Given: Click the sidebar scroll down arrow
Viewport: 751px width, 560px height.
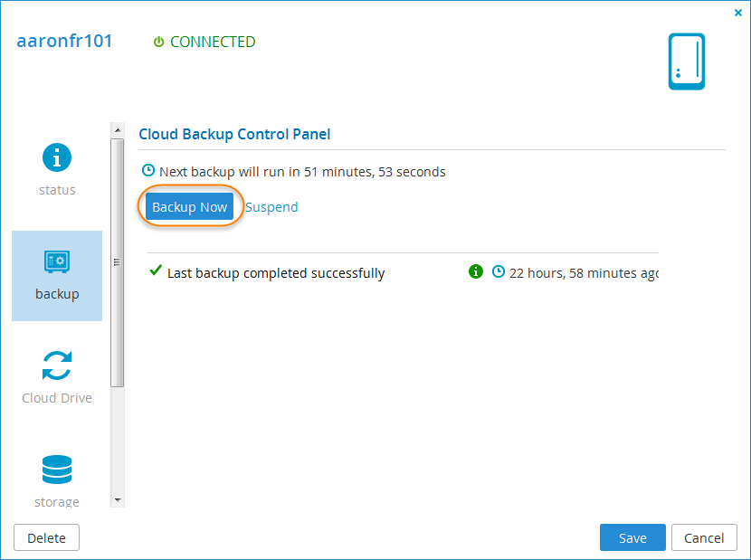Looking at the screenshot, I should tap(118, 500).
